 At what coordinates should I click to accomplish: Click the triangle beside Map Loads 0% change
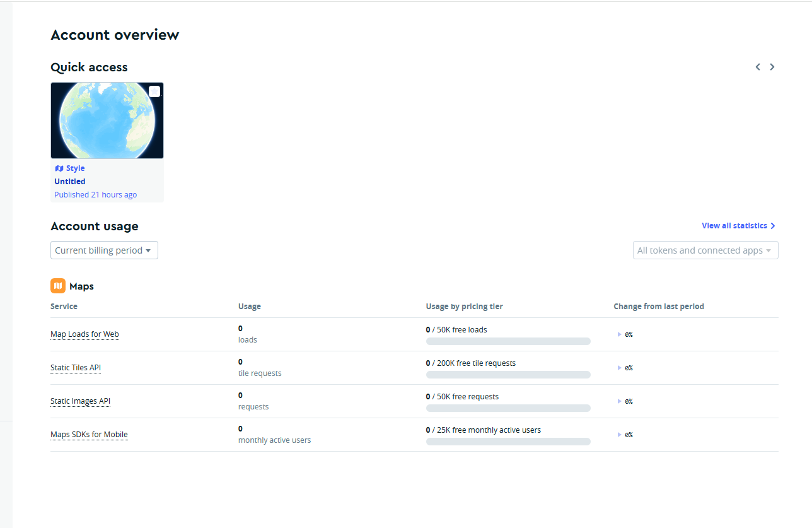pyautogui.click(x=618, y=334)
